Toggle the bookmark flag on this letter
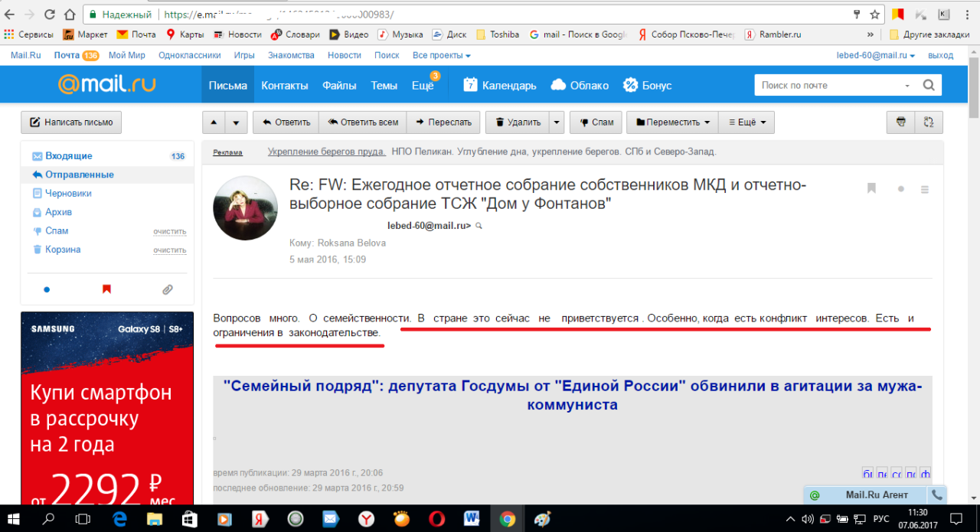 coord(871,188)
